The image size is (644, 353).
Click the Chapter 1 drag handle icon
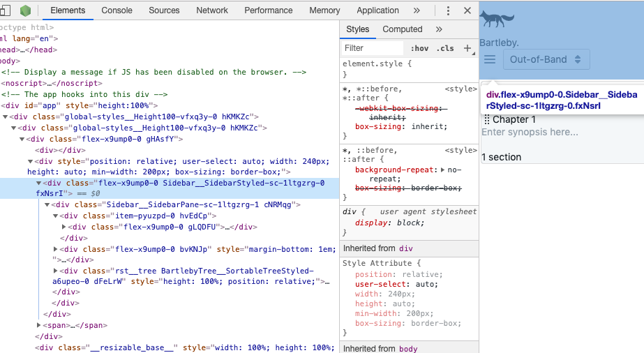click(487, 119)
